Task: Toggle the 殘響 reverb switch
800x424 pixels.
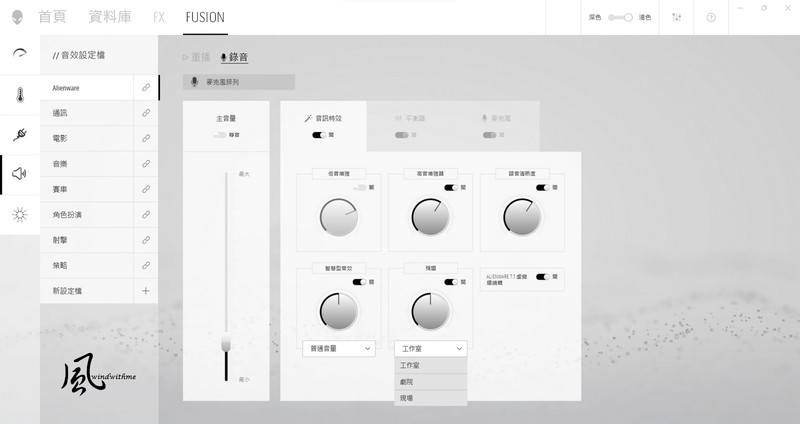Action: (451, 282)
